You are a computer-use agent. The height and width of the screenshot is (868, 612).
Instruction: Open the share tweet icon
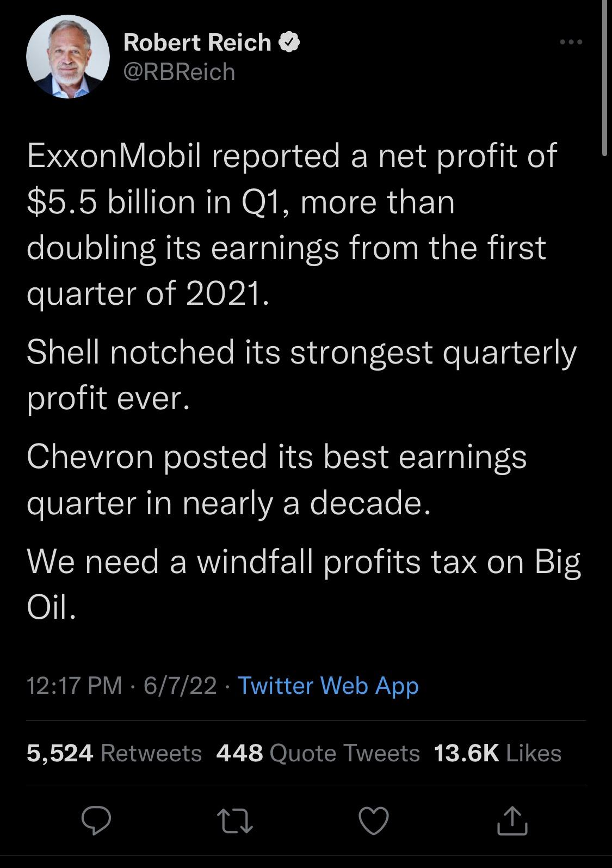(512, 821)
